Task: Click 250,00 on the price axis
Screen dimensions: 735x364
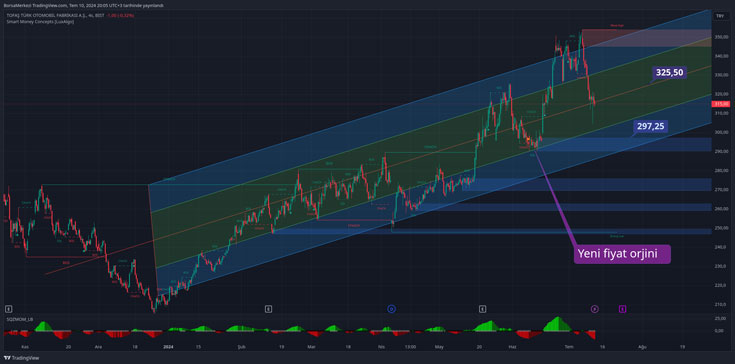Action: 720,228
